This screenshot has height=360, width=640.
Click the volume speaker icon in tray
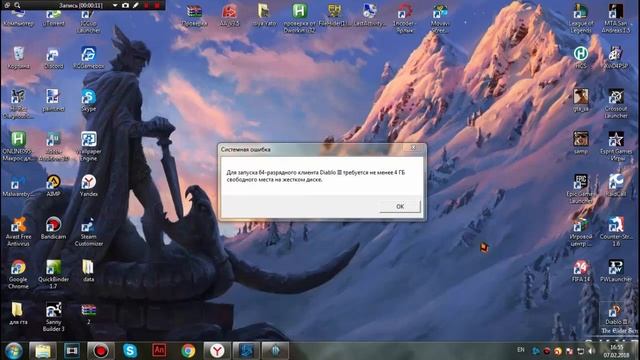591,351
